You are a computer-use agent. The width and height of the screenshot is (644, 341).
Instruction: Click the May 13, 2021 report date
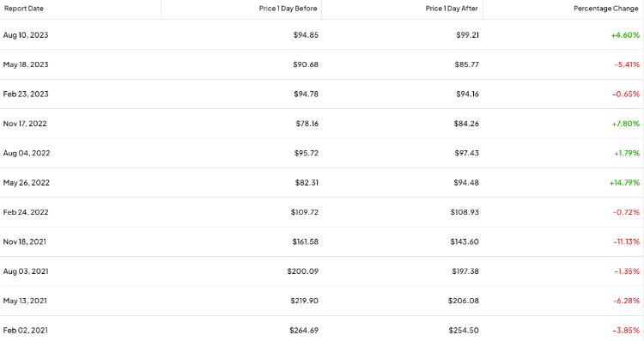click(25, 301)
